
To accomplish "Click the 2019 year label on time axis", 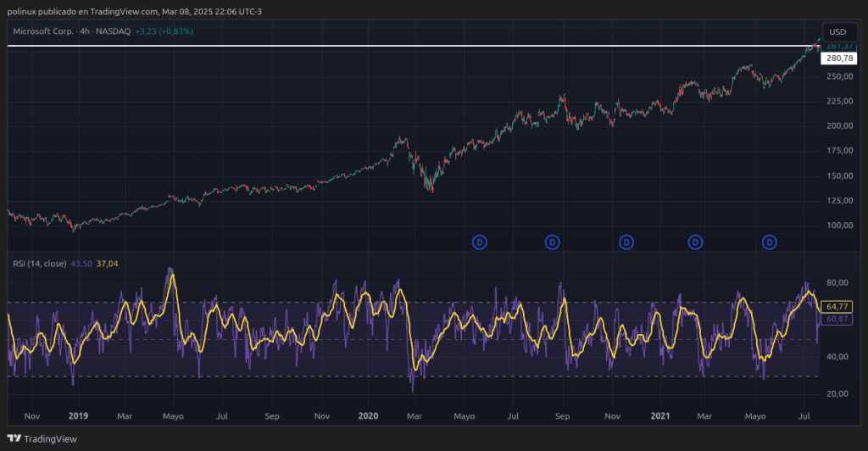I will 78,416.
